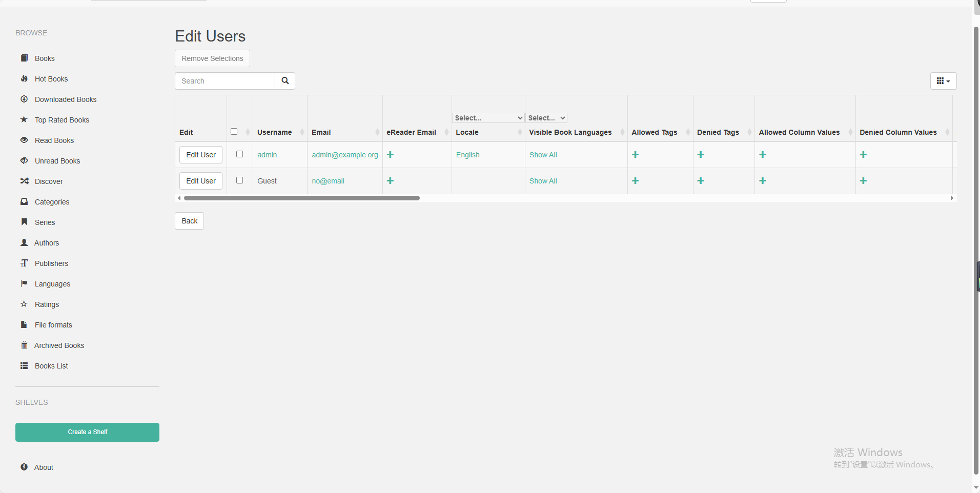Screen dimensions: 980x493
Task: Sort table by Denied Tags column
Action: (724, 132)
